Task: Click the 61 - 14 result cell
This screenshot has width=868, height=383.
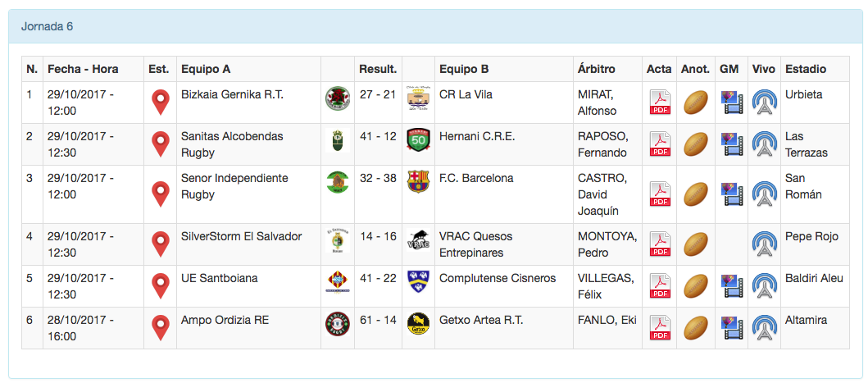Action: (x=378, y=320)
